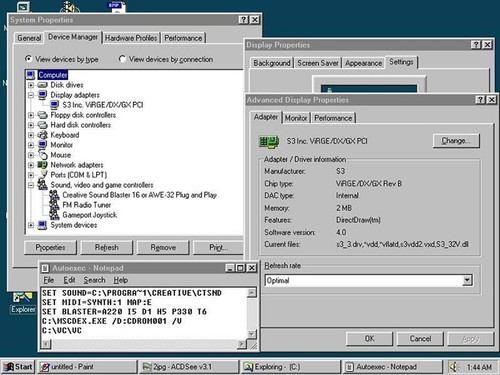Click the Refresh button in Device Manager
This screenshot has height=375, width=500.
tap(107, 247)
